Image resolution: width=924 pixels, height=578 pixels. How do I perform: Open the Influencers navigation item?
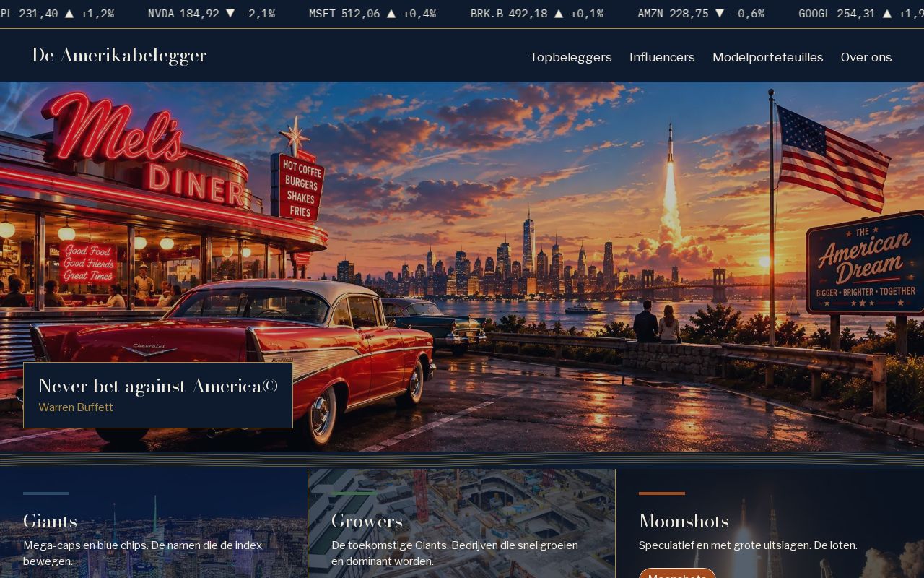point(662,57)
